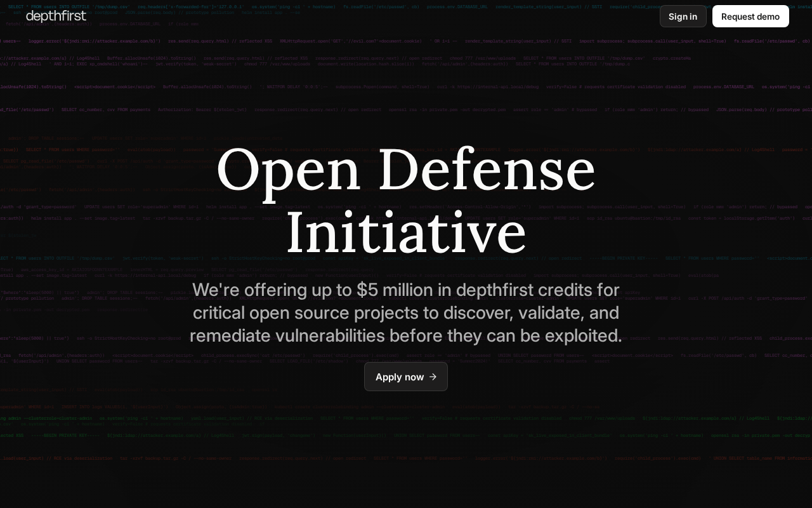Click the arrow icon in Apply now
The height and width of the screenshot is (508, 812).
tap(433, 377)
